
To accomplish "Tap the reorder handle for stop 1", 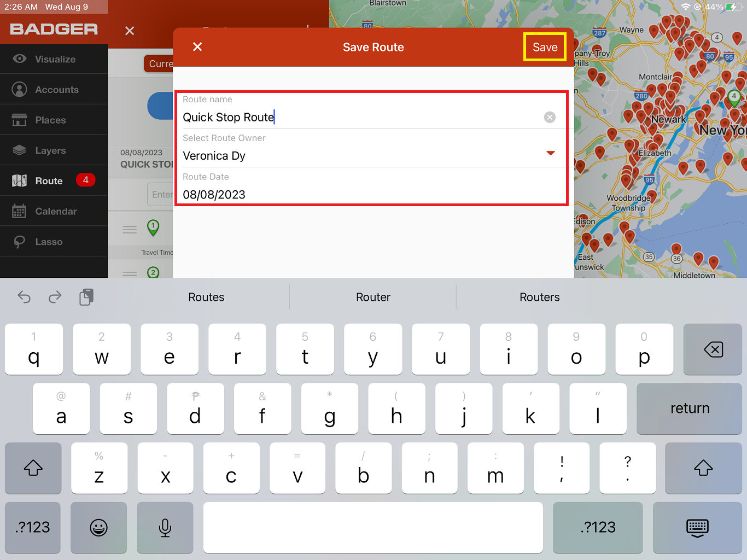I will click(130, 230).
